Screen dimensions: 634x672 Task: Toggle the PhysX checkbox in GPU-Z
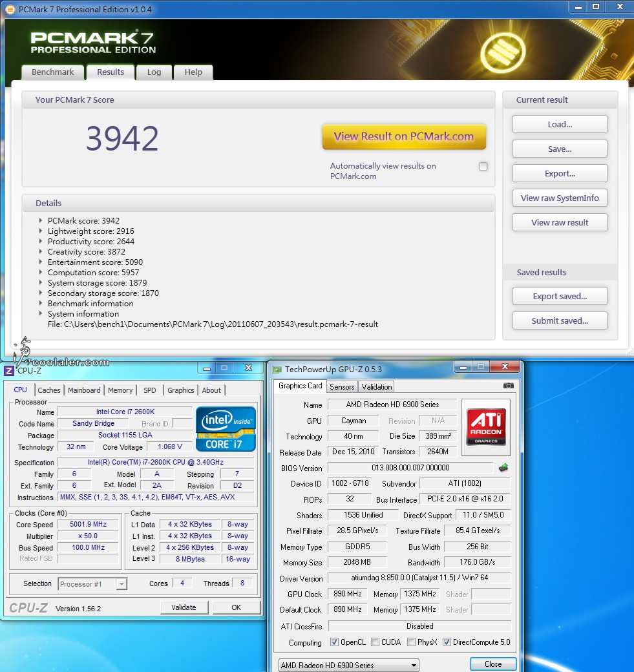tap(412, 642)
